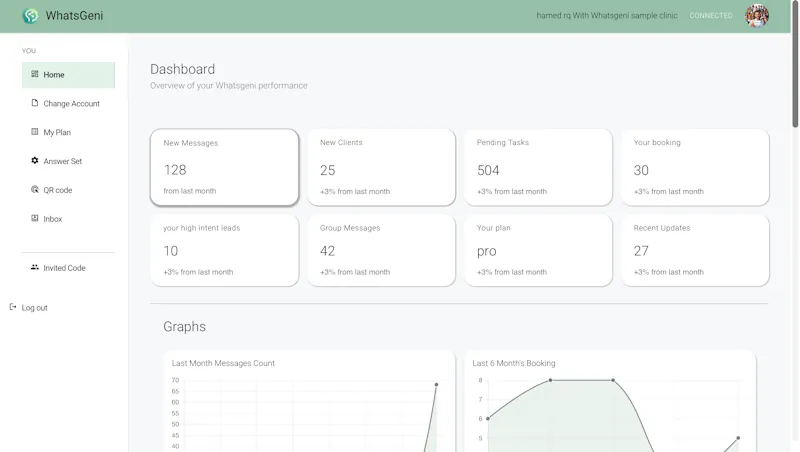This screenshot has width=800, height=452.
Task: Open QR code page
Action: [x=68, y=190]
